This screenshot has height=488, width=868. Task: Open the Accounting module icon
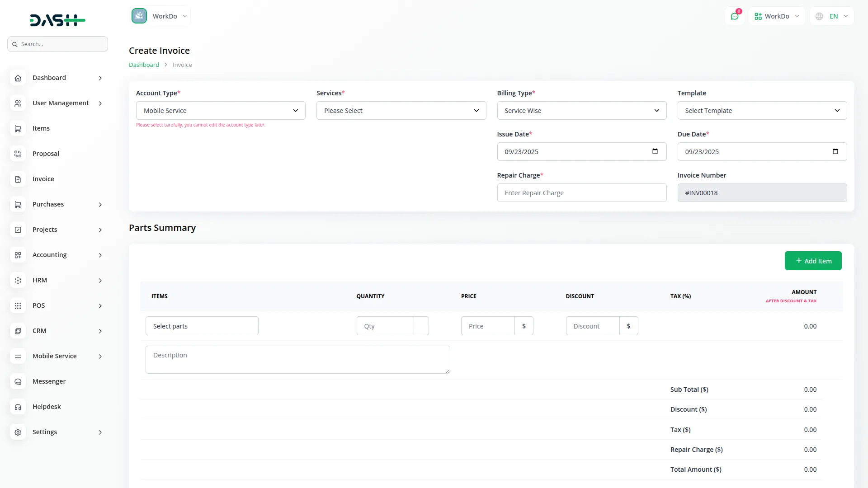pos(18,255)
